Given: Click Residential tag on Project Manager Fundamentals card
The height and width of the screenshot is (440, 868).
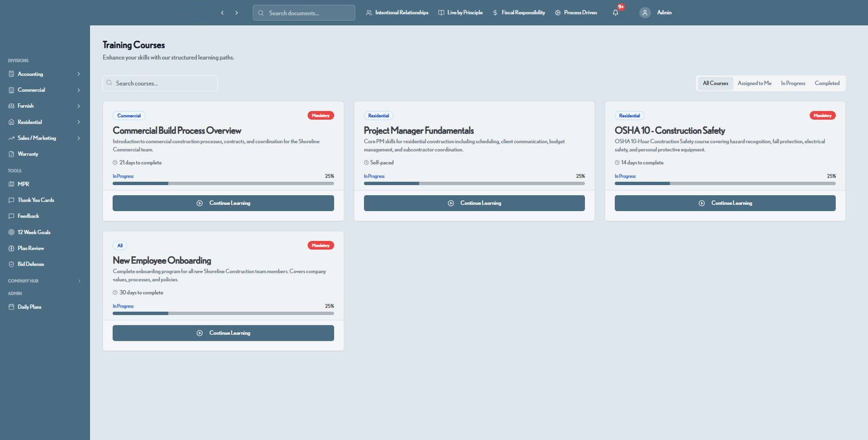Looking at the screenshot, I should 379,116.
